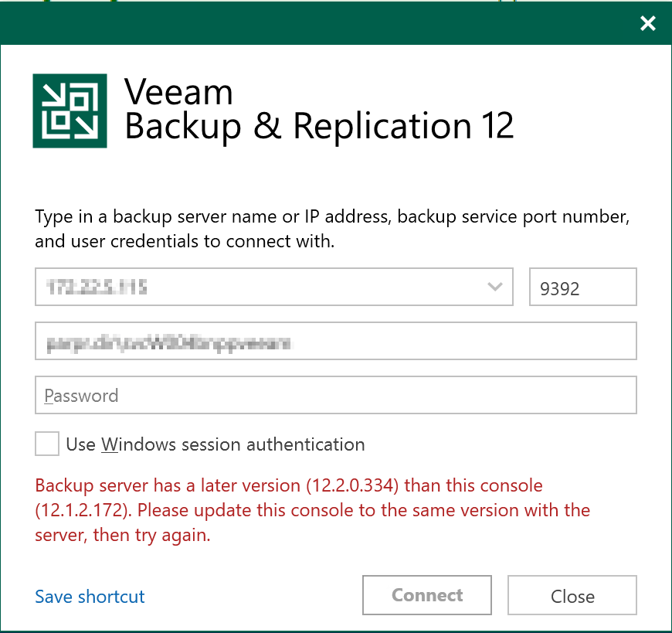Click the blurred server address combo box
The image size is (672, 633).
coord(255,288)
